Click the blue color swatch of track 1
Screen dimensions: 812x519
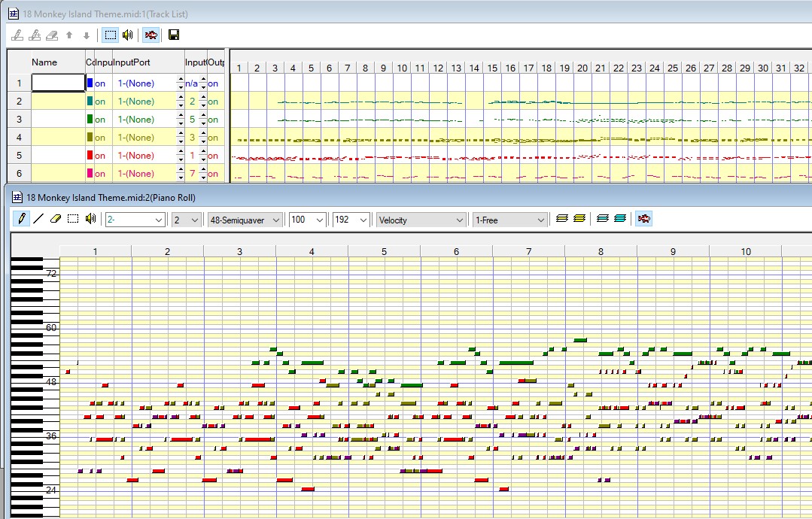[x=90, y=83]
